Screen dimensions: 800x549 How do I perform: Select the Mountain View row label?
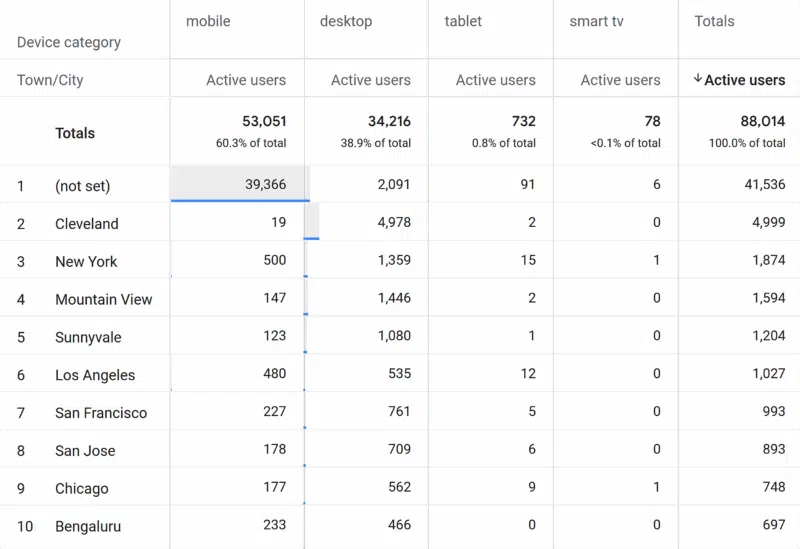coord(104,299)
